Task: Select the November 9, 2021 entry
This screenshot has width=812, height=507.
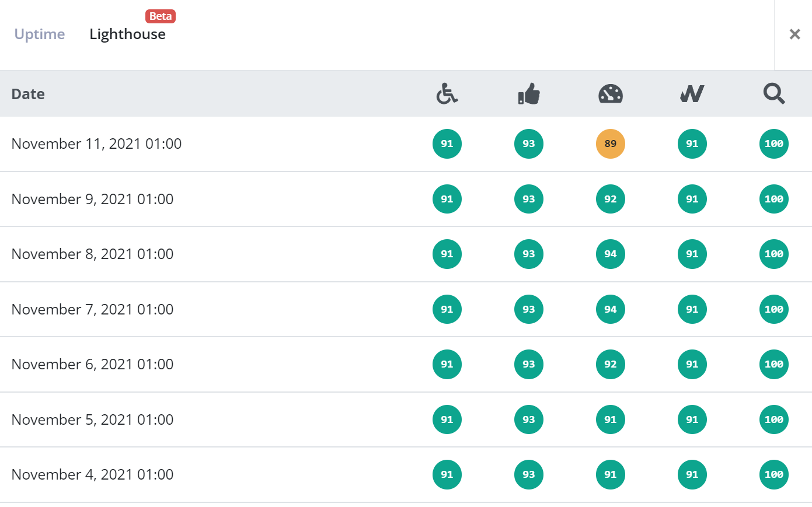Action: click(x=92, y=199)
